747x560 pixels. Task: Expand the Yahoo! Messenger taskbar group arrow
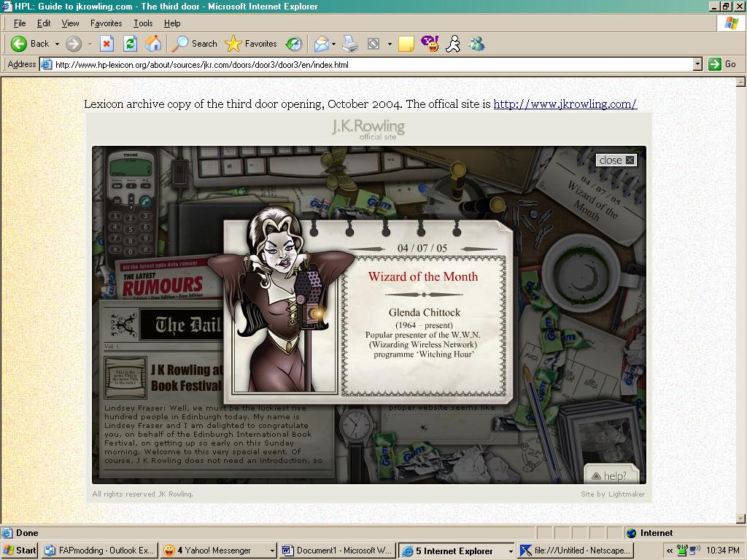[273, 551]
